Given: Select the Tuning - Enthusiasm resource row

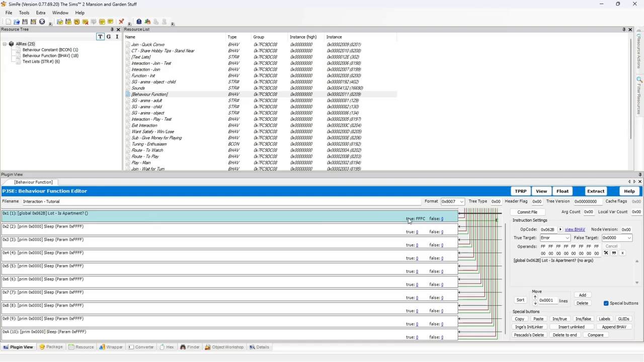Looking at the screenshot, I should (149, 144).
